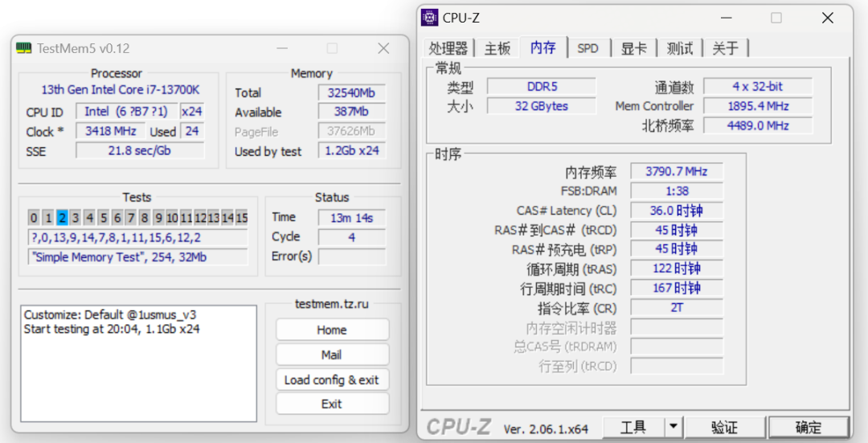
Task: Click the 32 GBytes size field
Action: click(542, 106)
